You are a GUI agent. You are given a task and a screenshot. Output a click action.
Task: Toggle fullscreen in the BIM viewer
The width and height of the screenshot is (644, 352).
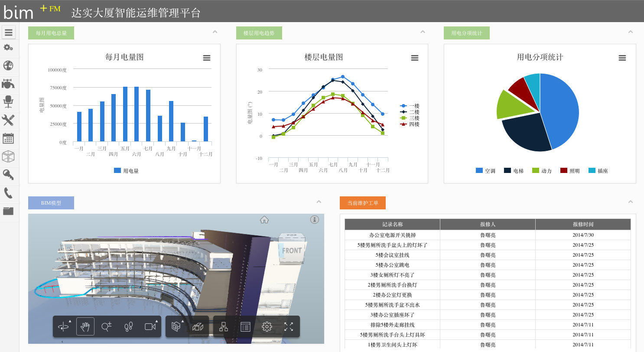coord(289,327)
